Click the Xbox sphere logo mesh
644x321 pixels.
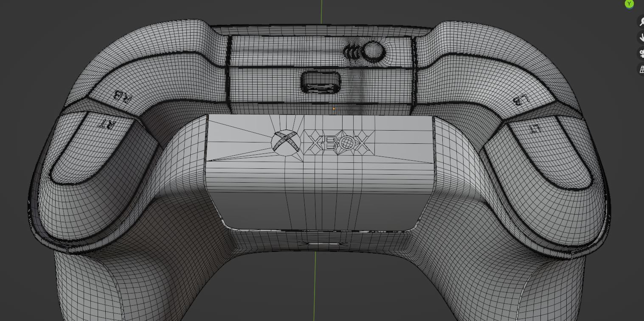[x=286, y=142]
